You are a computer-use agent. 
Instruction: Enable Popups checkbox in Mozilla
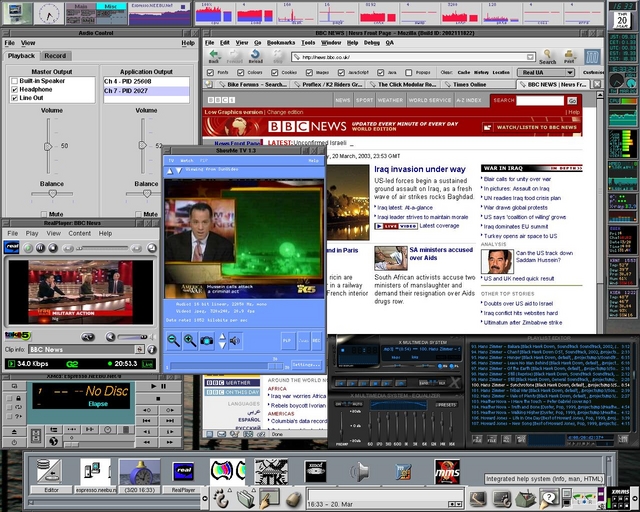point(409,72)
